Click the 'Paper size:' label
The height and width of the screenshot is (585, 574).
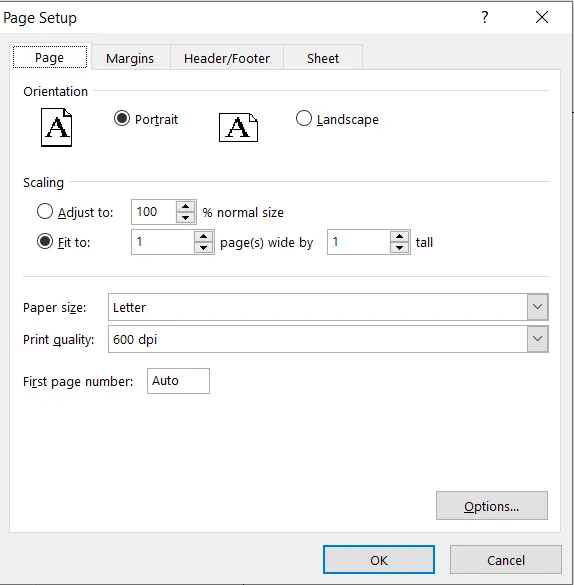point(54,307)
